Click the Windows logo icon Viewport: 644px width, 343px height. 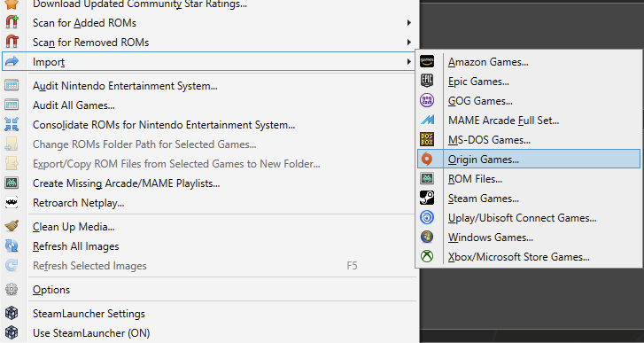pyautogui.click(x=427, y=237)
